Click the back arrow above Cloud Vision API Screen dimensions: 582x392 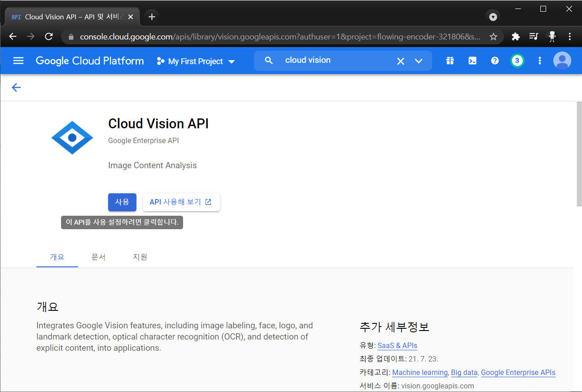[16, 87]
